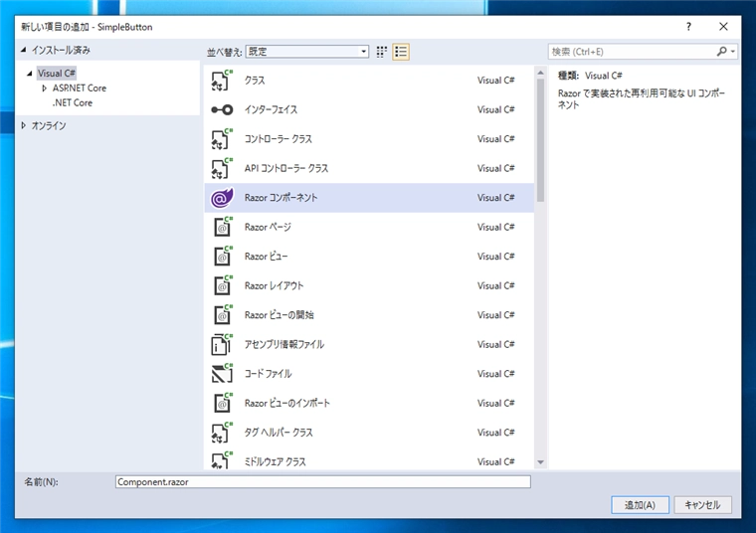Select the インターフェイス row text
756x533 pixels.
[x=271, y=109]
